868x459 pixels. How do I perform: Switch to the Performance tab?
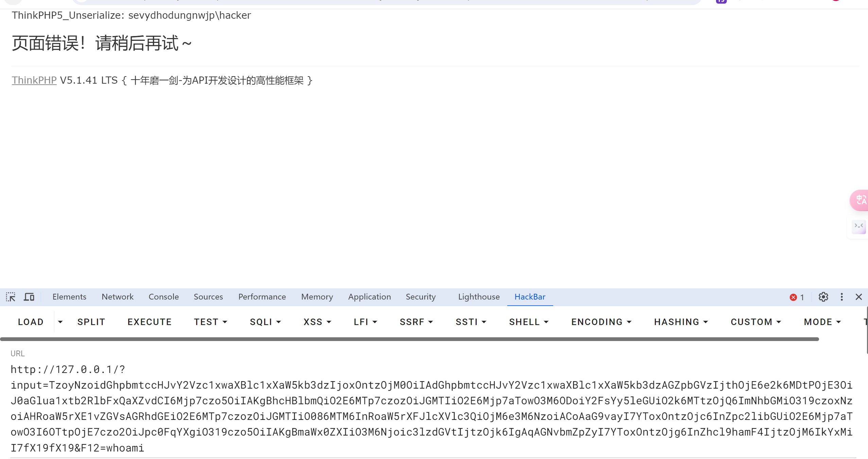coord(262,297)
